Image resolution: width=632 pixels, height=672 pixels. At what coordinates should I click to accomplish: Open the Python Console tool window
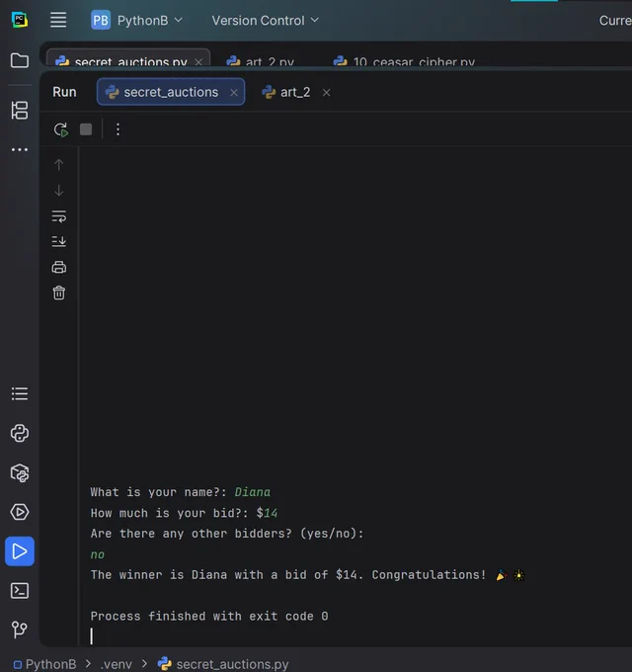click(20, 433)
